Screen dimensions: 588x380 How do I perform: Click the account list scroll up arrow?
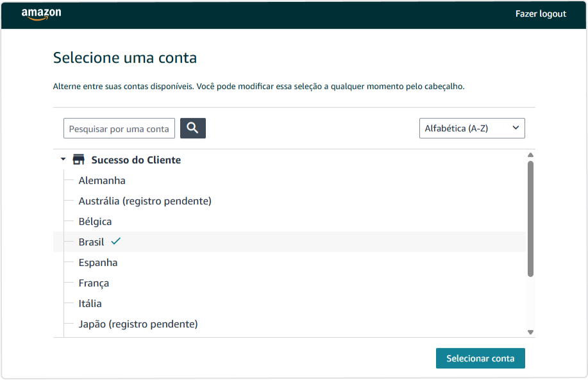pyautogui.click(x=530, y=155)
